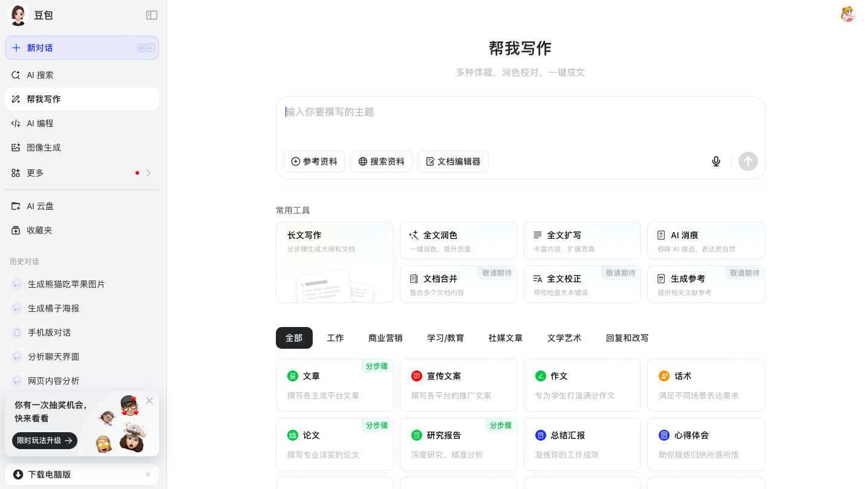The height and width of the screenshot is (489, 868).
Task: Open the 文档编辑器 button
Action: pos(453,161)
